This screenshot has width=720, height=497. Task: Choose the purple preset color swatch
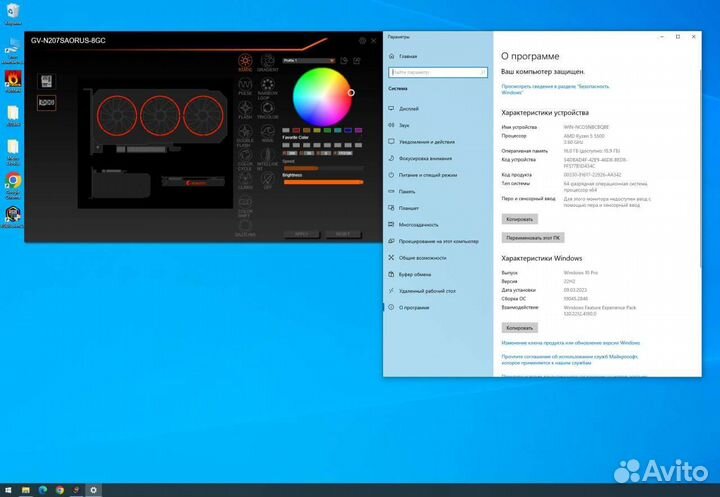(x=359, y=130)
